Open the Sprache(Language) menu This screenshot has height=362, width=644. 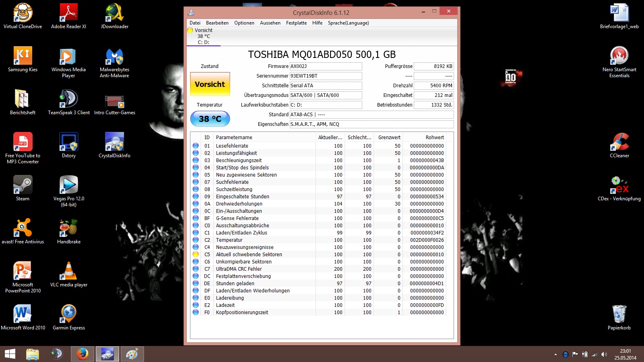(x=348, y=23)
